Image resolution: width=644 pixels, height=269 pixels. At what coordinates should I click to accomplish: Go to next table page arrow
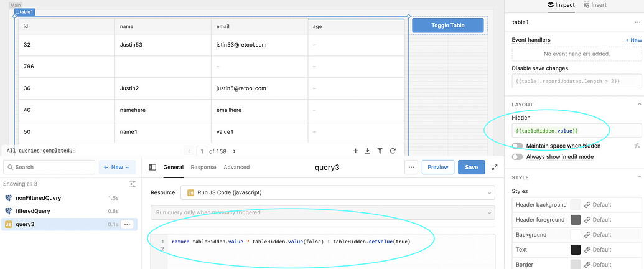click(234, 151)
